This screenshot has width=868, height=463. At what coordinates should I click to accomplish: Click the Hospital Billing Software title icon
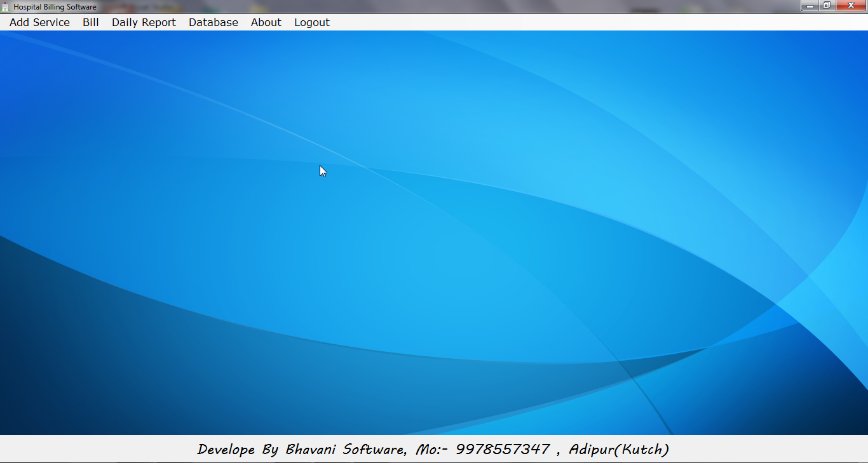click(6, 6)
